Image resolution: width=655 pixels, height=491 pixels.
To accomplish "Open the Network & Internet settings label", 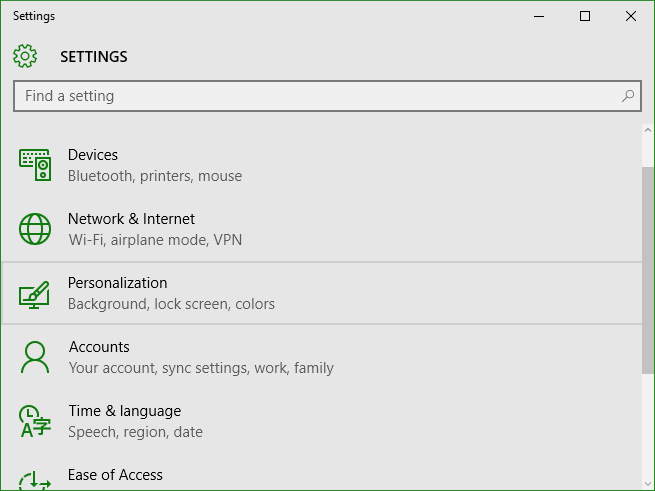I will click(x=131, y=219).
